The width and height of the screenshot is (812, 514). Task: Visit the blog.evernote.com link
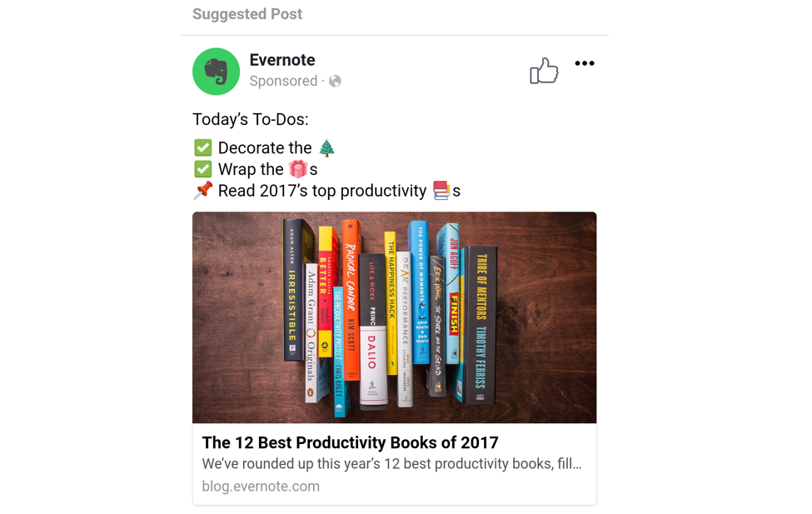[261, 486]
